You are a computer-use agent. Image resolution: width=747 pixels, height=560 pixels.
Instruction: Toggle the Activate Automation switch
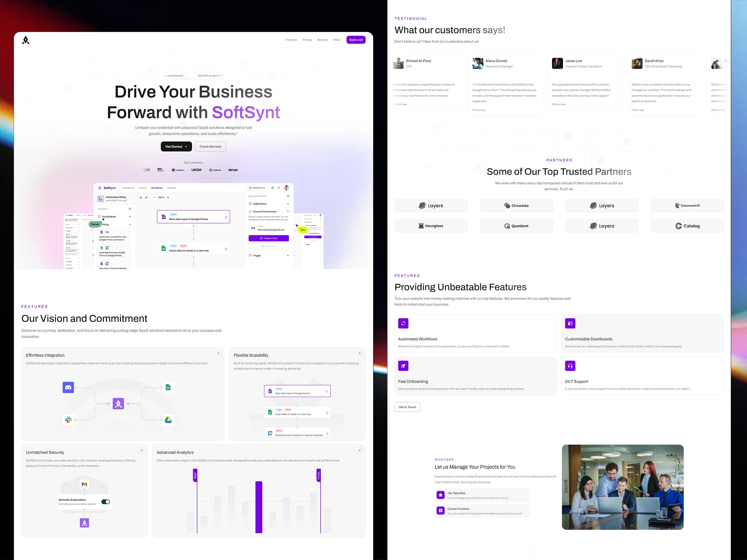106,502
